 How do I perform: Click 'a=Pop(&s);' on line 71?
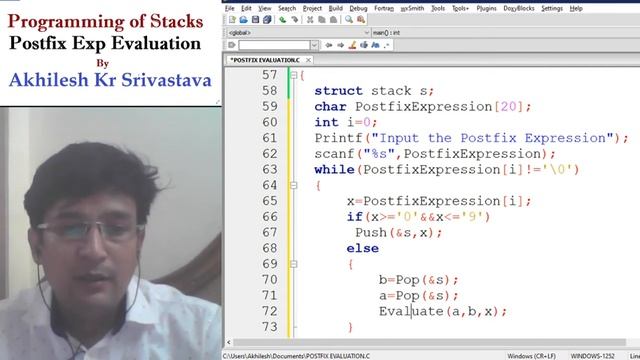tap(419, 296)
